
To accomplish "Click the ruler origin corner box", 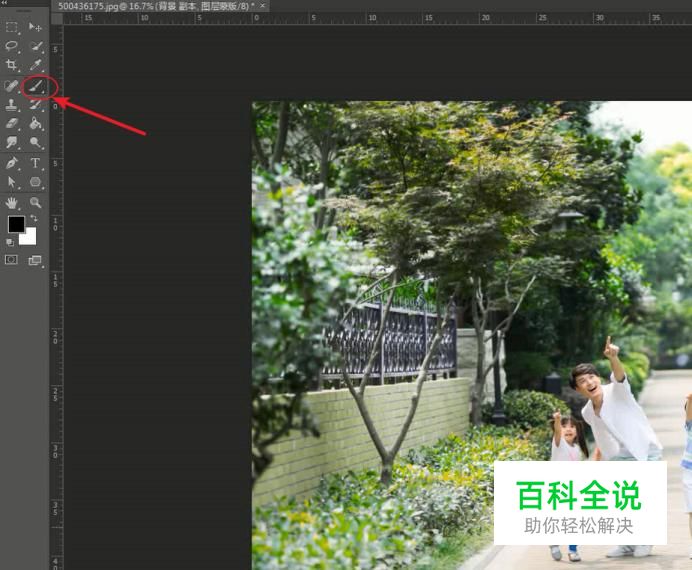I will (x=57, y=19).
